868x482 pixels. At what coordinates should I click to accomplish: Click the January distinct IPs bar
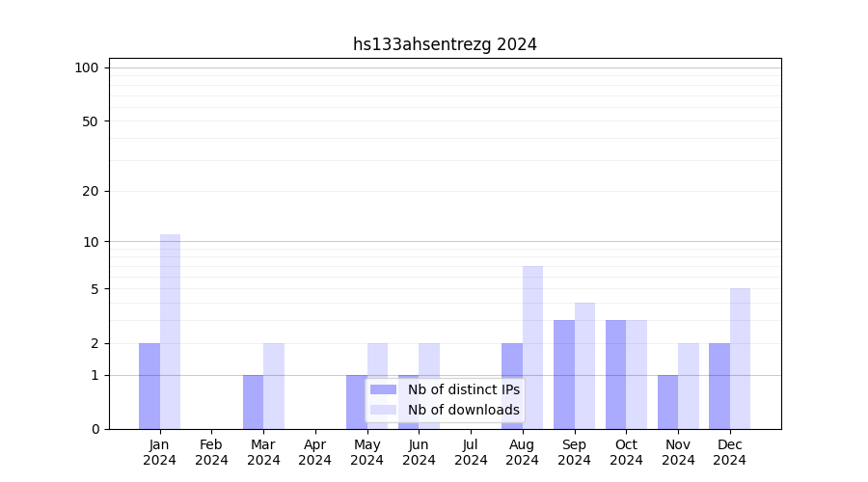point(149,386)
